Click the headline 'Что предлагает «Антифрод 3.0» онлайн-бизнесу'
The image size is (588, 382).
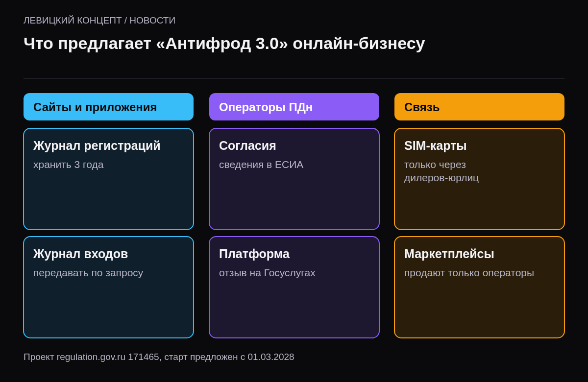tap(224, 44)
